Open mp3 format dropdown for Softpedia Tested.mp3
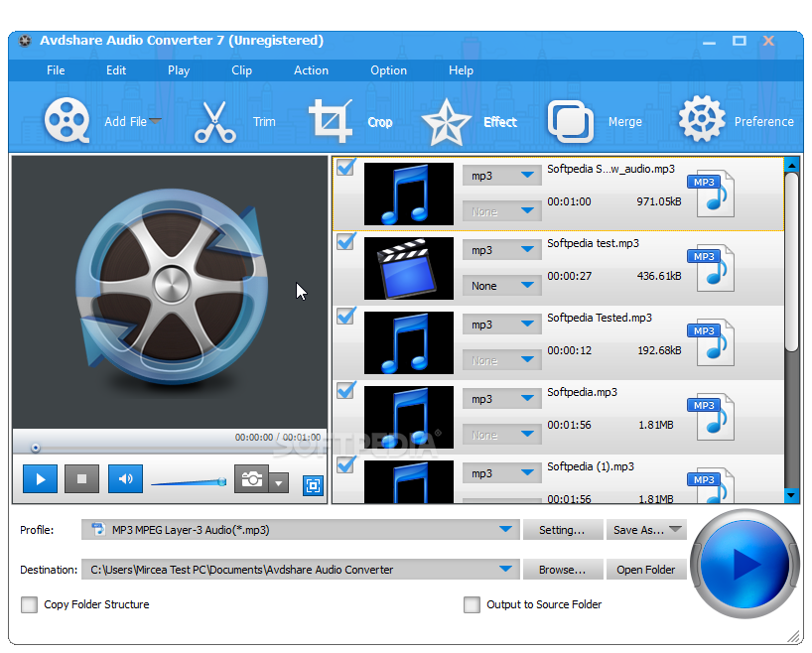The height and width of the screenshot is (653, 812). point(502,325)
